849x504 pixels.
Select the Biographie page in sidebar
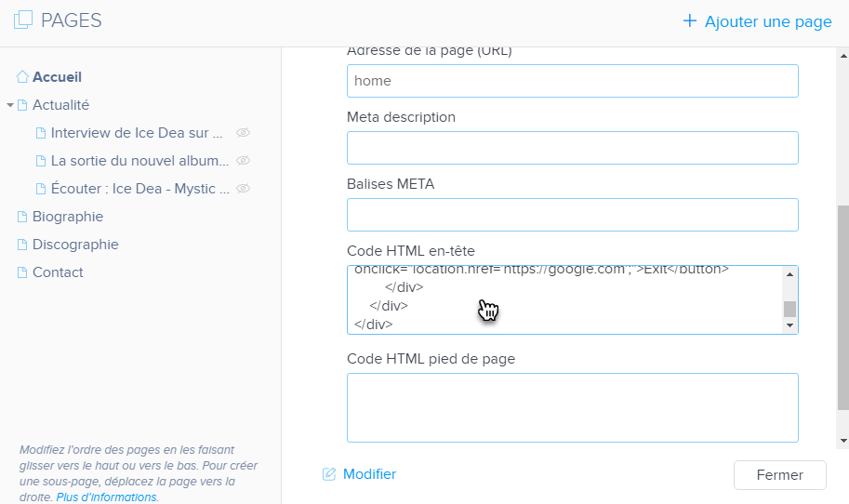(x=68, y=217)
